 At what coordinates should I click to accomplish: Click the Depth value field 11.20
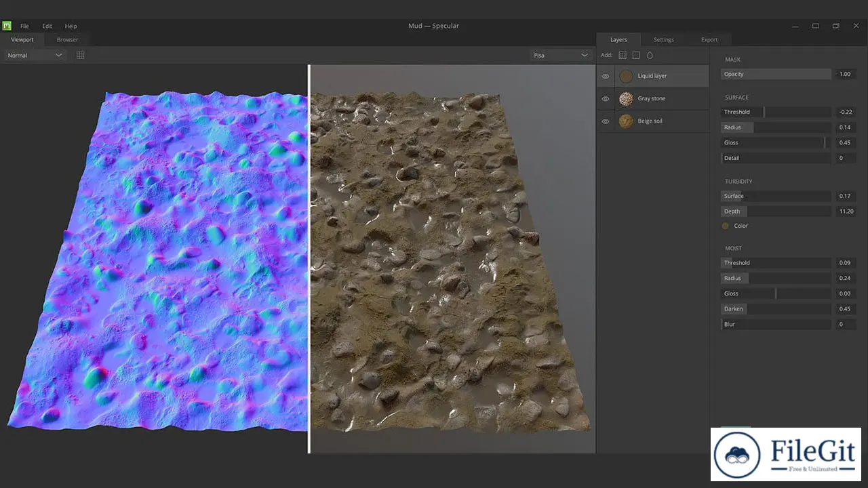click(845, 211)
